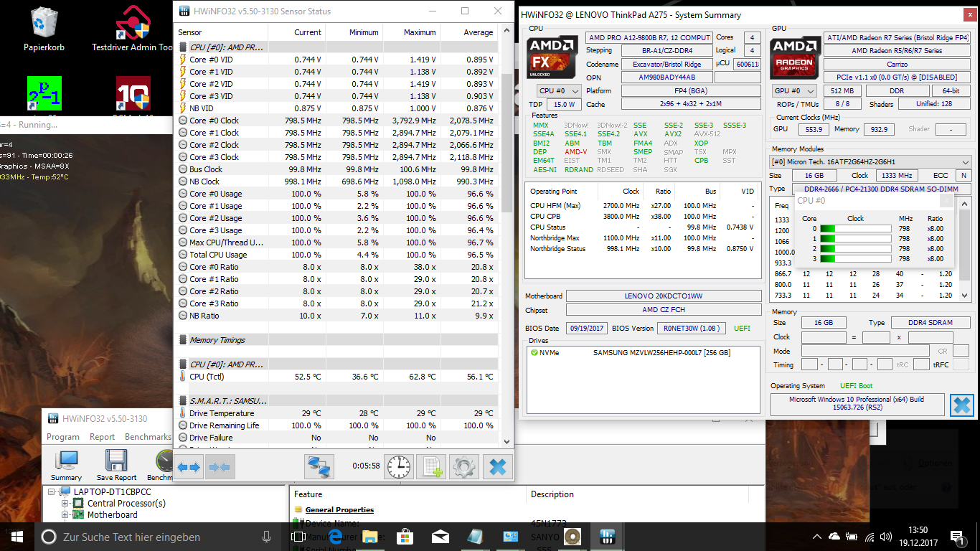Open the CPU #0 selector dropdown
This screenshot has height=551, width=980.
(x=559, y=91)
